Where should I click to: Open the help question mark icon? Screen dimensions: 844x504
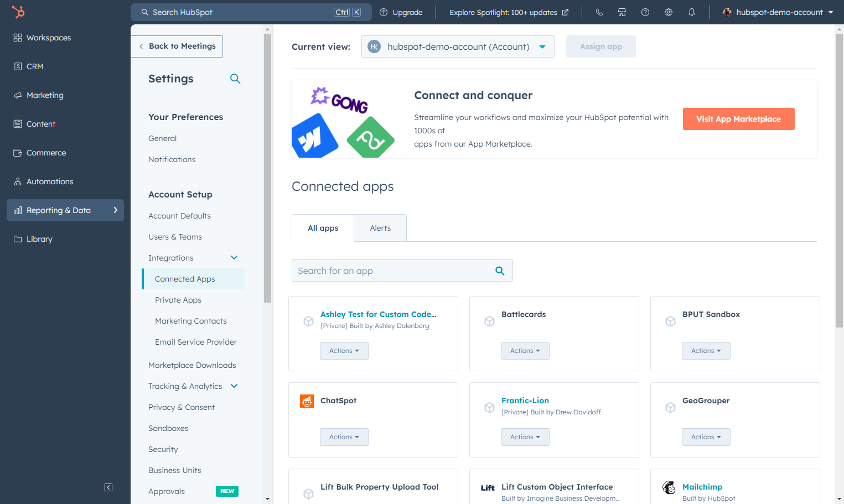tap(645, 12)
